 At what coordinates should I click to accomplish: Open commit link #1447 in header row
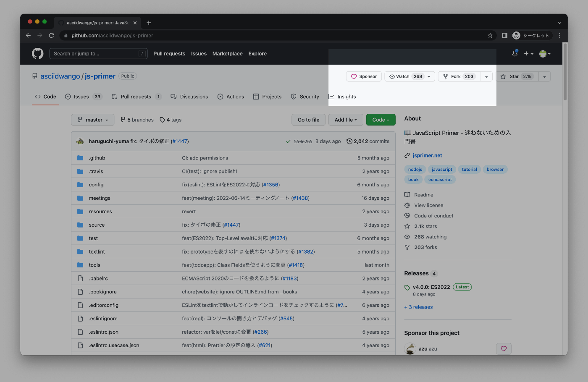[180, 141]
